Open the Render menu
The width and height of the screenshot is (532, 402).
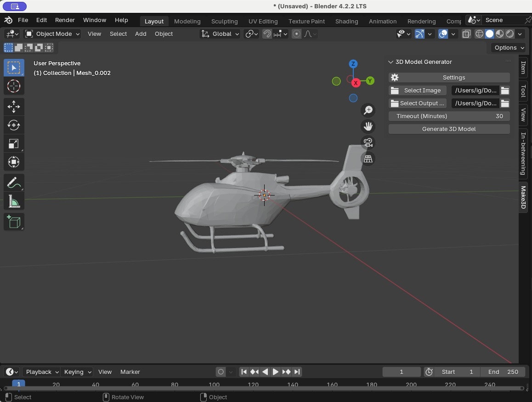coord(65,20)
